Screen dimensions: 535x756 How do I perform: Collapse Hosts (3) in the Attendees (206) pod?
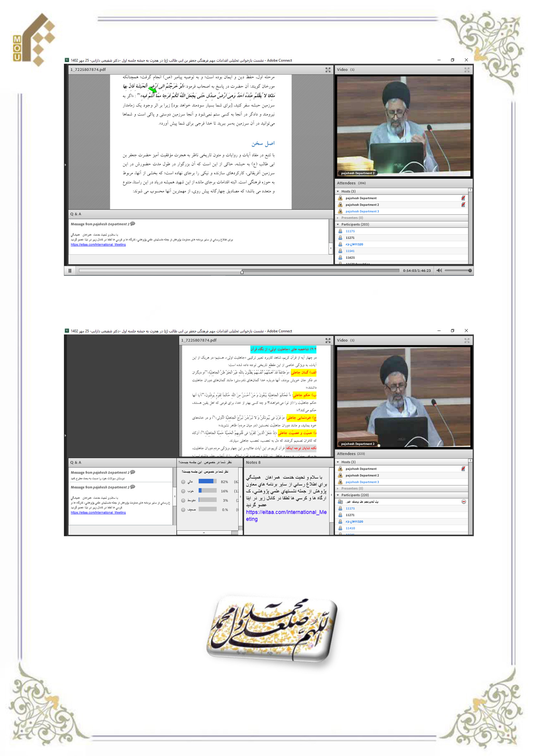(x=338, y=191)
